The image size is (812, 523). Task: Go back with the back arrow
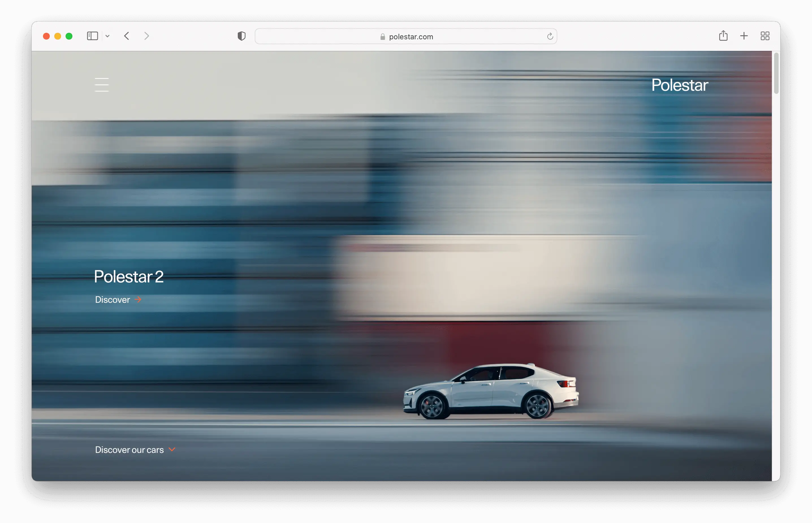pos(127,36)
